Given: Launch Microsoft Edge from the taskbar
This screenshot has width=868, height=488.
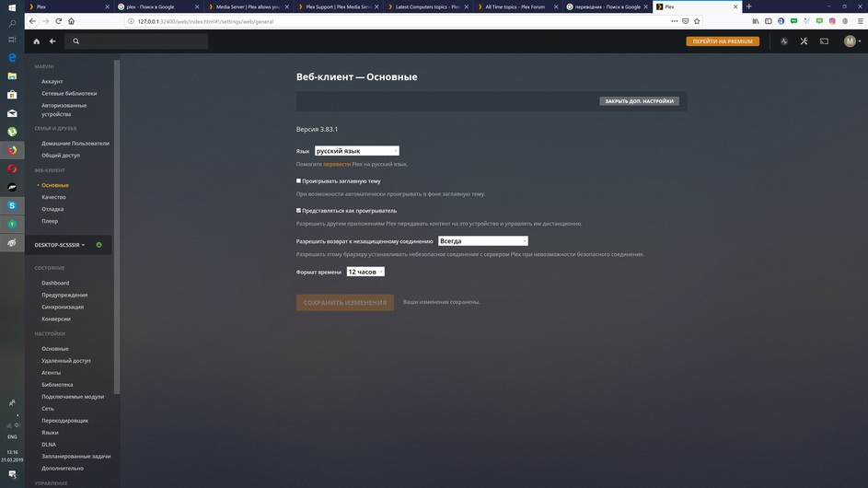Looking at the screenshot, I should point(12,58).
